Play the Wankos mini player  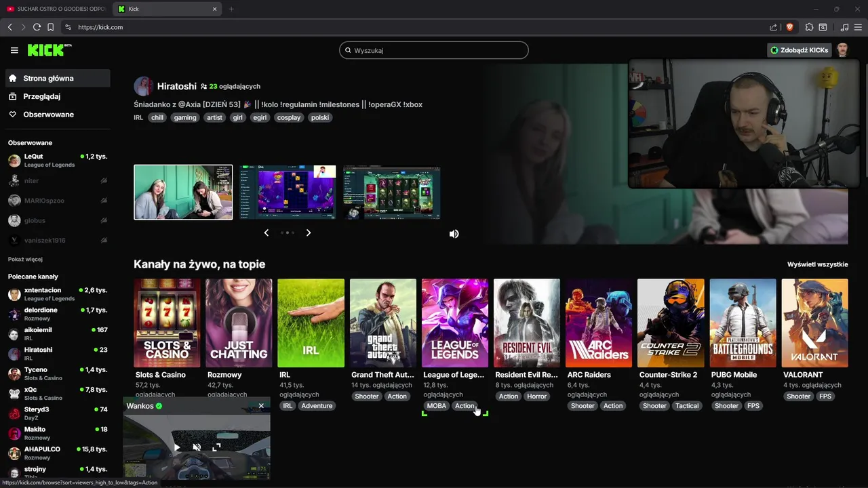pos(177,447)
